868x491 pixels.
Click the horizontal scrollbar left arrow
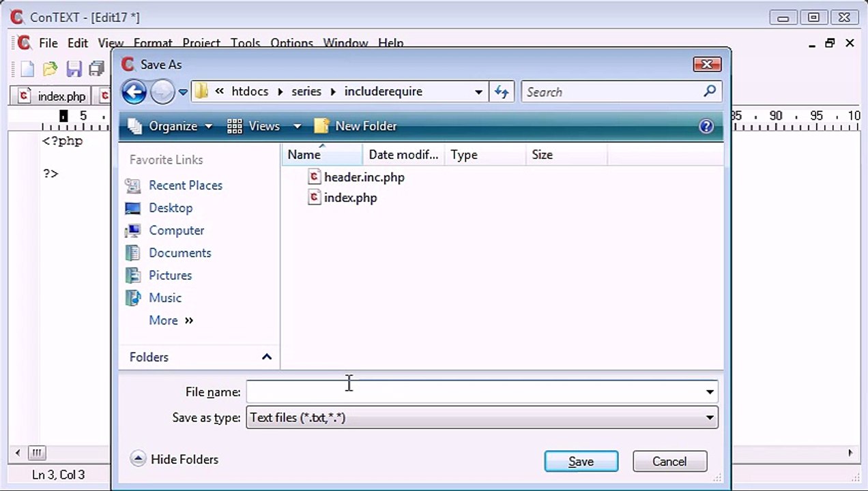[18, 452]
